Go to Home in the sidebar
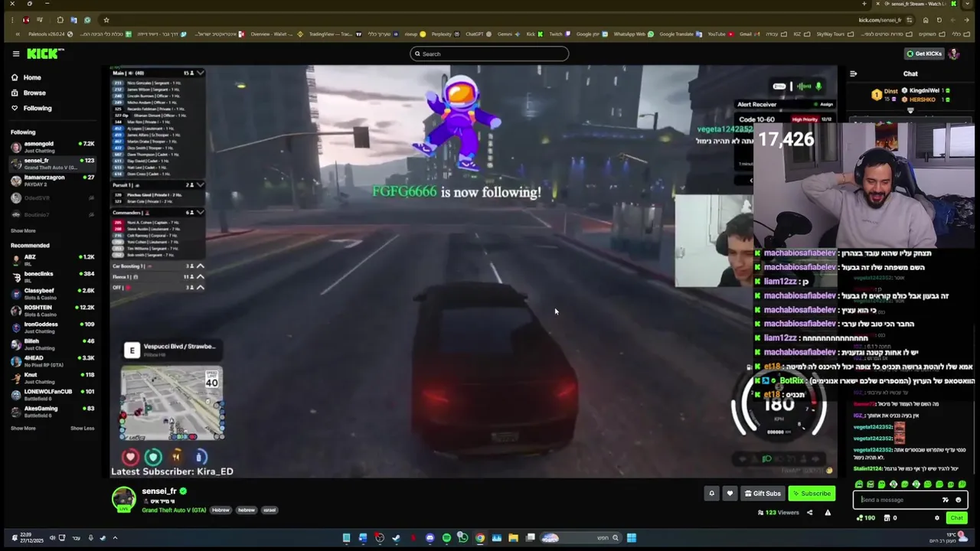The image size is (980, 551). click(31, 77)
